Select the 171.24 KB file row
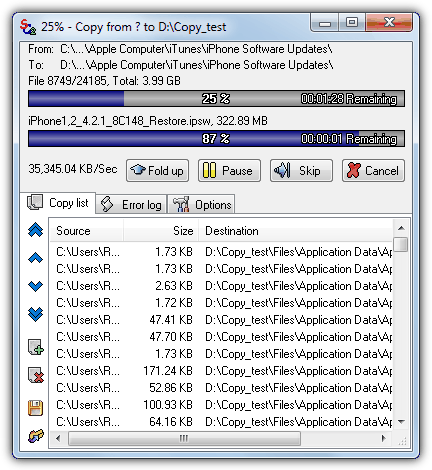432x470 pixels. [221, 371]
